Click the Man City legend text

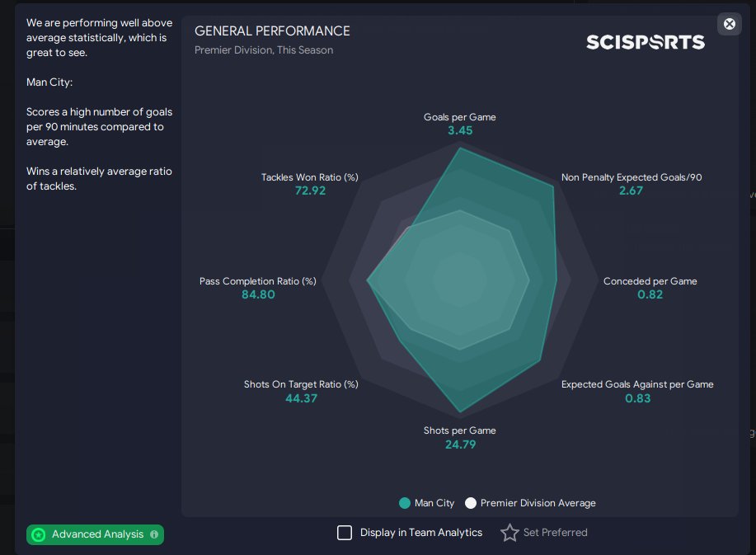pos(434,503)
